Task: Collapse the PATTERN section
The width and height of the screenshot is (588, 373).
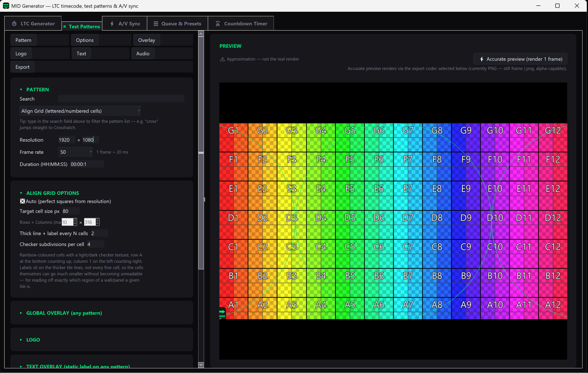Action: (x=21, y=90)
